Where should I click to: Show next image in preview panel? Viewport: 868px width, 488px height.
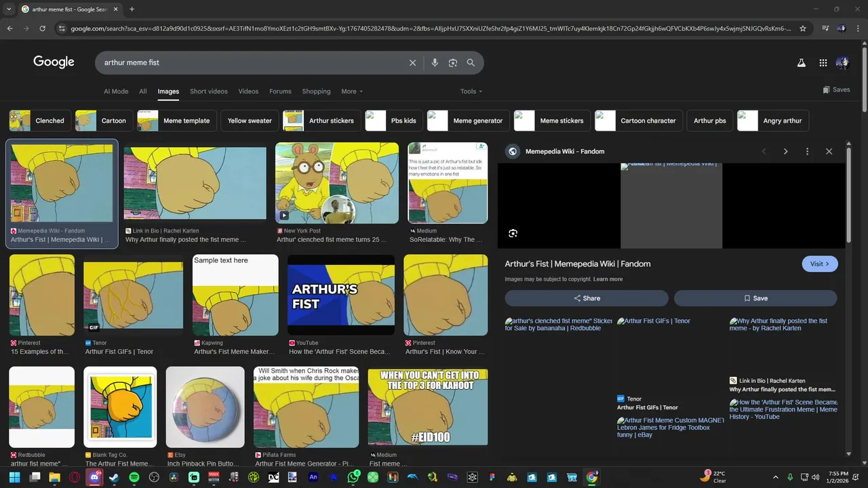(x=785, y=151)
